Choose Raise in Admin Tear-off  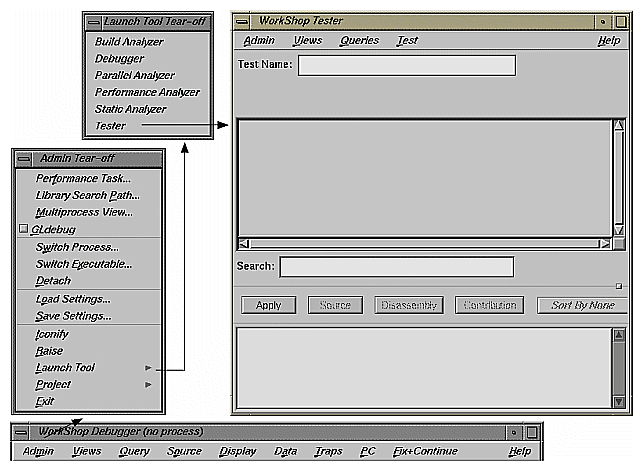pos(49,351)
